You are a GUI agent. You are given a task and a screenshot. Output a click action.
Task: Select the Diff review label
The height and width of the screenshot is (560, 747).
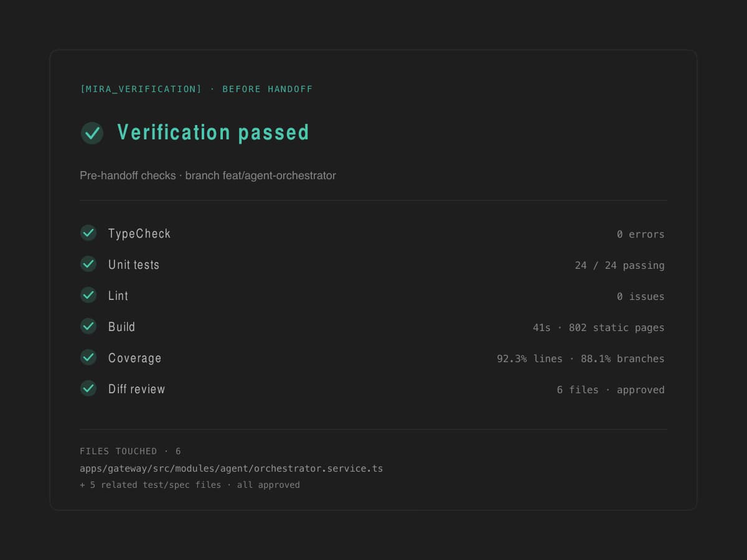tap(136, 389)
